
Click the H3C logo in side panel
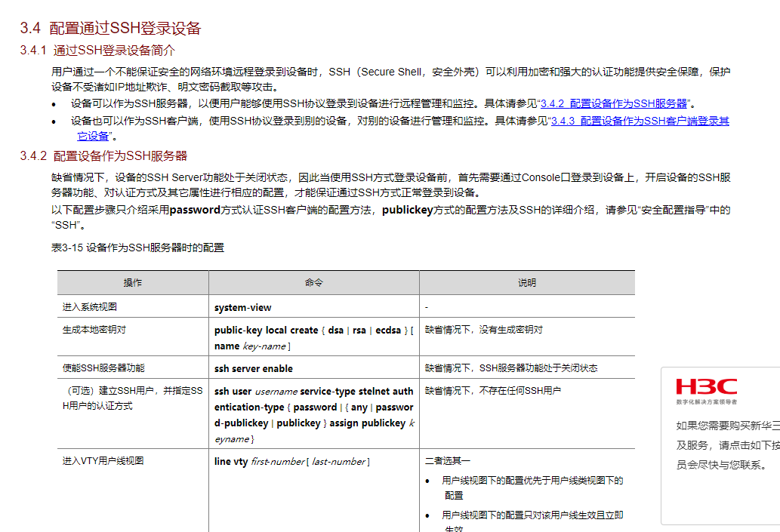706,386
